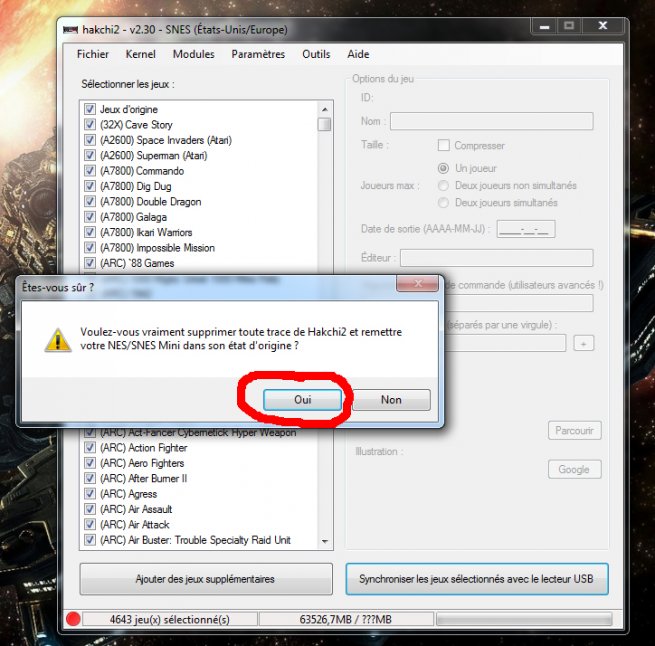Uncheck the Jeux d'origine checkbox
Viewport: 655px width, 646px height.
tap(90, 109)
